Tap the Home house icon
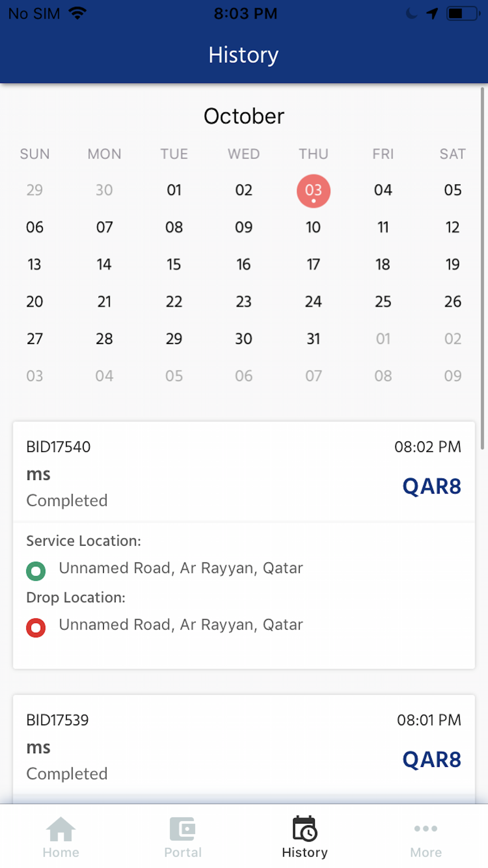 [x=61, y=829]
